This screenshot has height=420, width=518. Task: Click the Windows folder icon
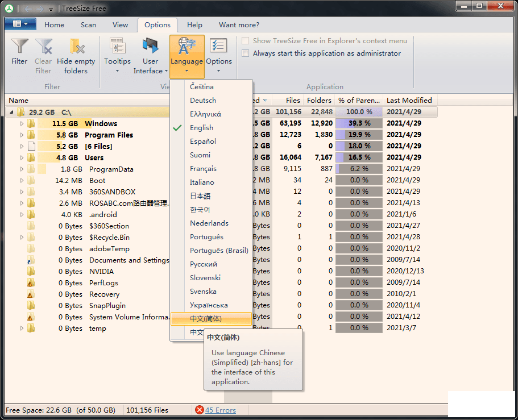pyautogui.click(x=30, y=123)
